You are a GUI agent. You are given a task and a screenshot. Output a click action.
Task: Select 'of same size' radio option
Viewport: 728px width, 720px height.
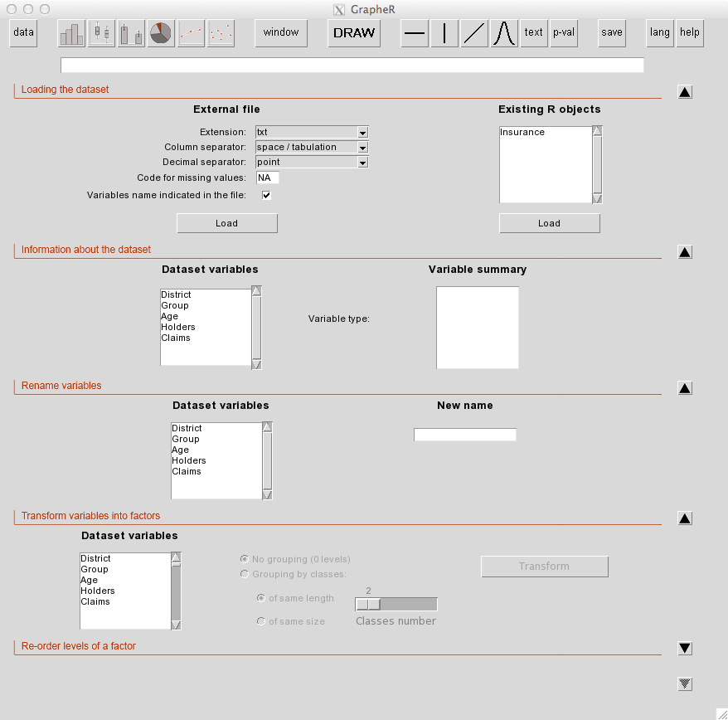(x=261, y=621)
